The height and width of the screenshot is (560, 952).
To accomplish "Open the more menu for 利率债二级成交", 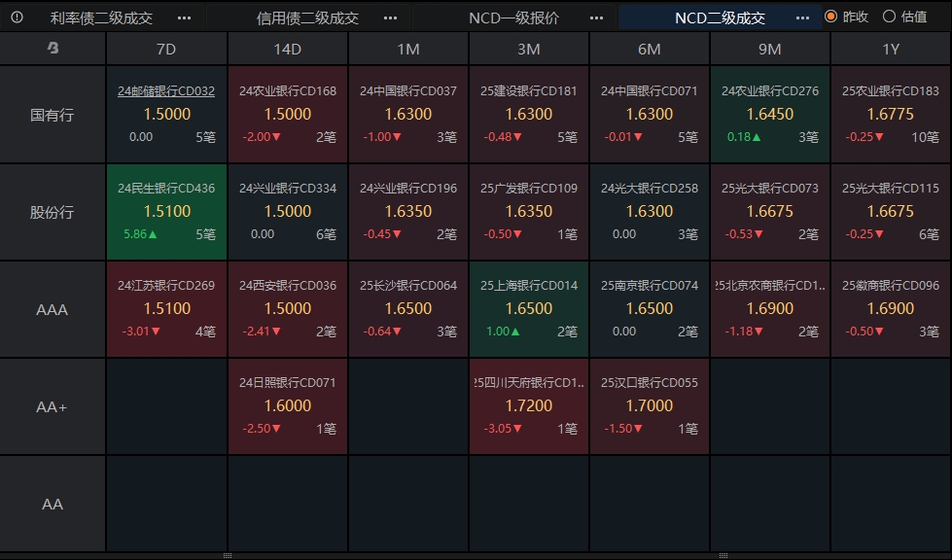I will point(184,18).
